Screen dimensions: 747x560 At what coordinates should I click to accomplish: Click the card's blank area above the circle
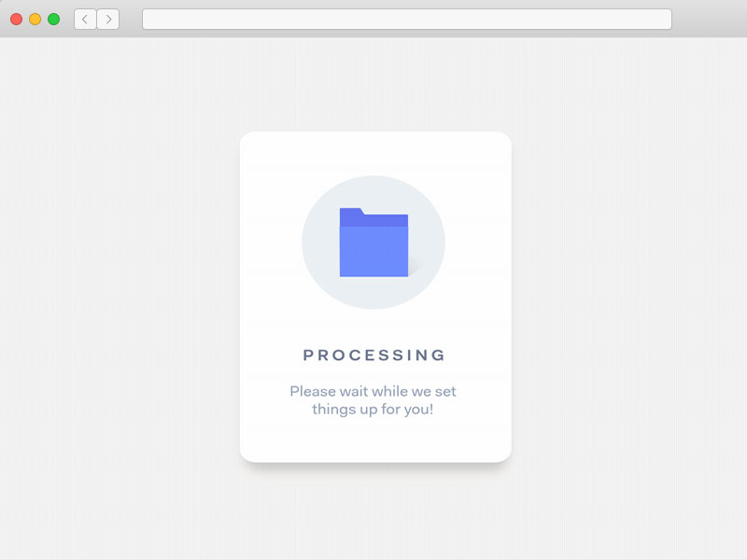pos(374,153)
